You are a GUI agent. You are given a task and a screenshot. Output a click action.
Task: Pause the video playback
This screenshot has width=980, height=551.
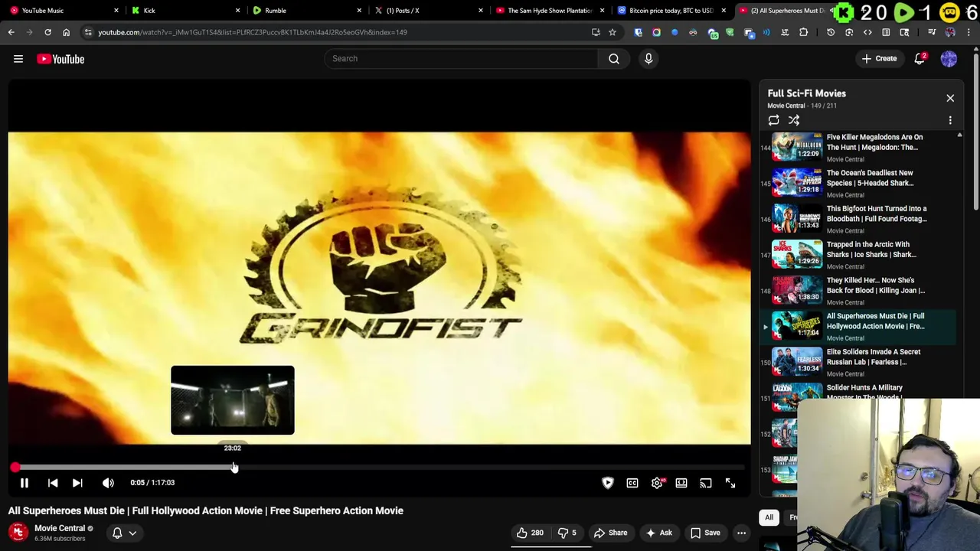[24, 483]
